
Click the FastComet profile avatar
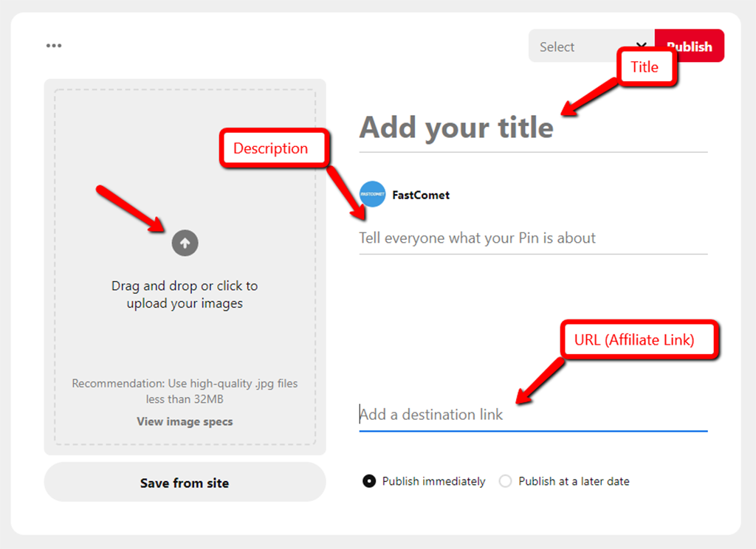[x=373, y=195]
